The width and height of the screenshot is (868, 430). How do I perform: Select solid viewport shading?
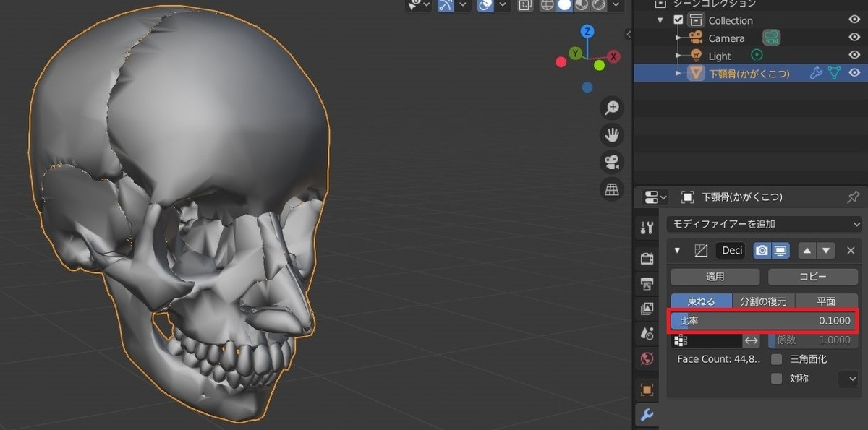[564, 5]
